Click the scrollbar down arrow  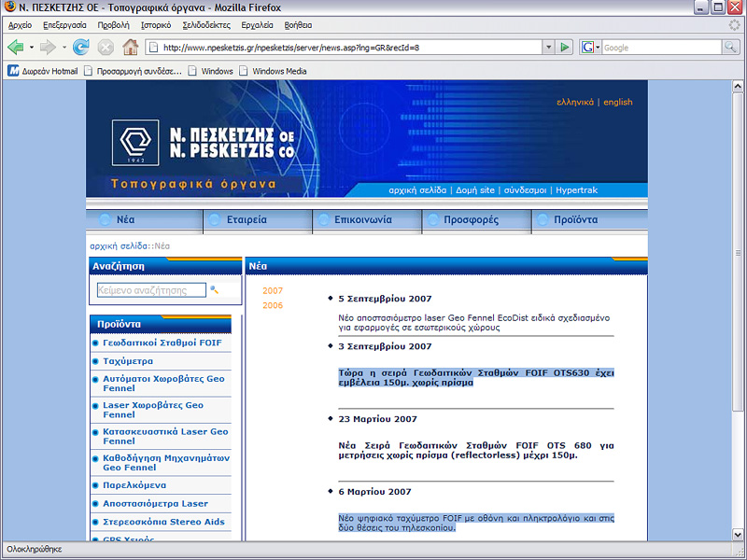pos(738,534)
